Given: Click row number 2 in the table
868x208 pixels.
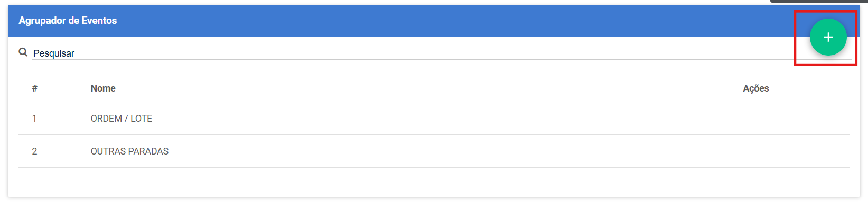Looking at the screenshot, I should (34, 151).
